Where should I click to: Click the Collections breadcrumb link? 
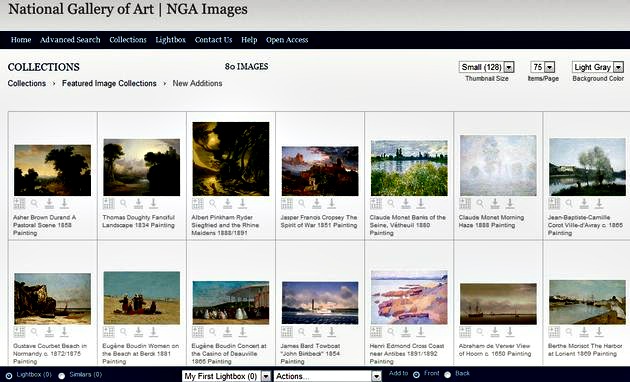[27, 83]
